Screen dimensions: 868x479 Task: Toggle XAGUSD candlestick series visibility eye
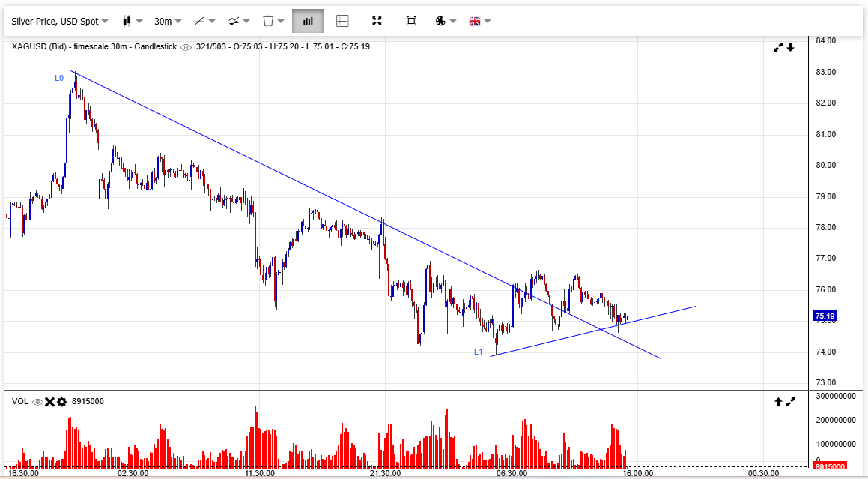click(x=186, y=46)
